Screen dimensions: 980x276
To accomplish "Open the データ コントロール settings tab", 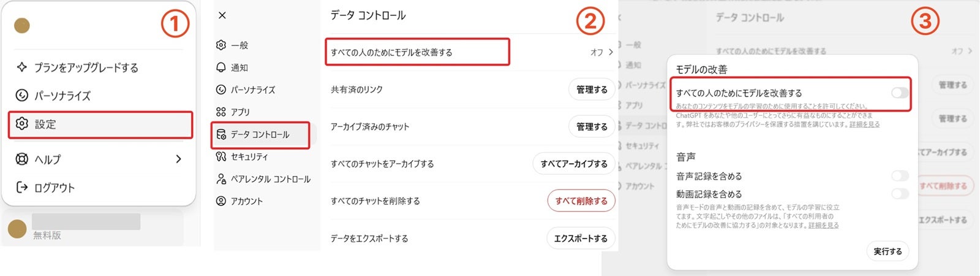I will click(260, 134).
